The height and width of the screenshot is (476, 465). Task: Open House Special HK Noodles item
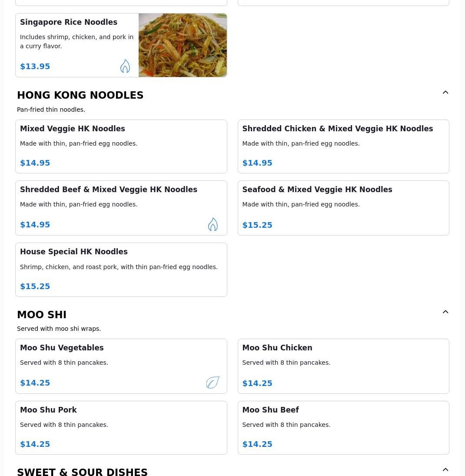[x=121, y=270]
